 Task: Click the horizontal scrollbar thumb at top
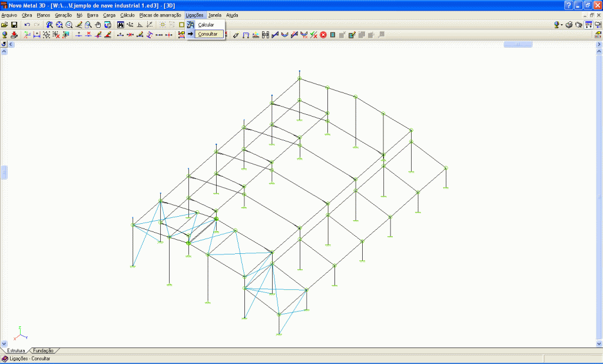click(x=518, y=44)
